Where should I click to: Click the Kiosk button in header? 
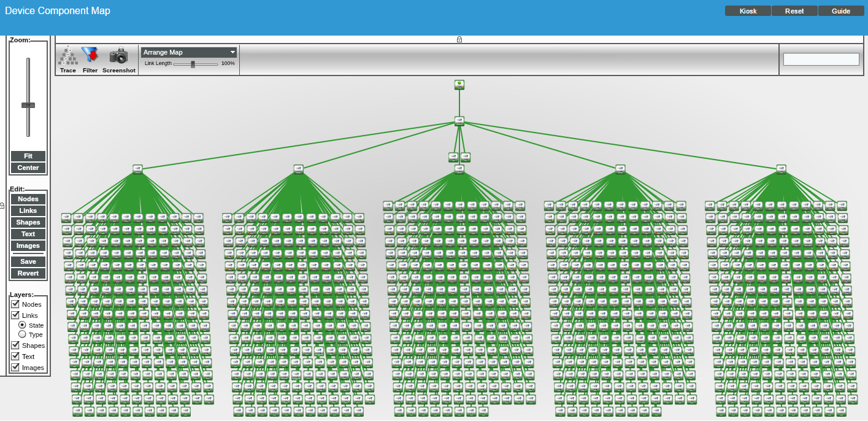pyautogui.click(x=748, y=11)
